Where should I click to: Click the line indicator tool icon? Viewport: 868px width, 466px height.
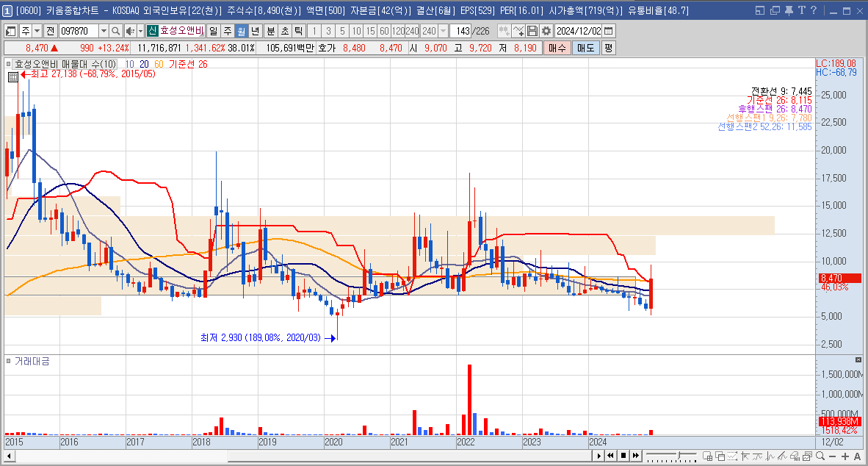(x=757, y=456)
